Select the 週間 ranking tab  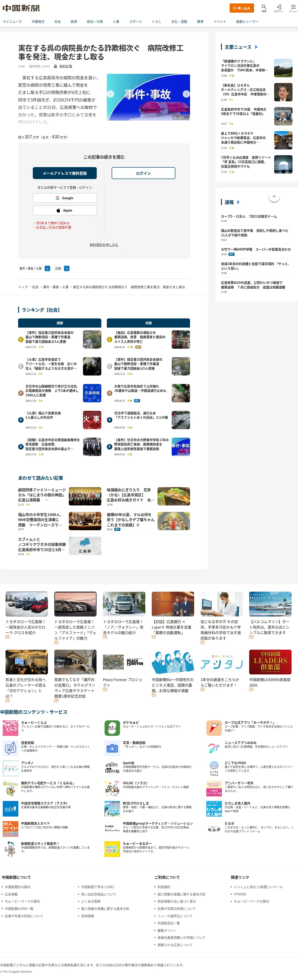60,323
